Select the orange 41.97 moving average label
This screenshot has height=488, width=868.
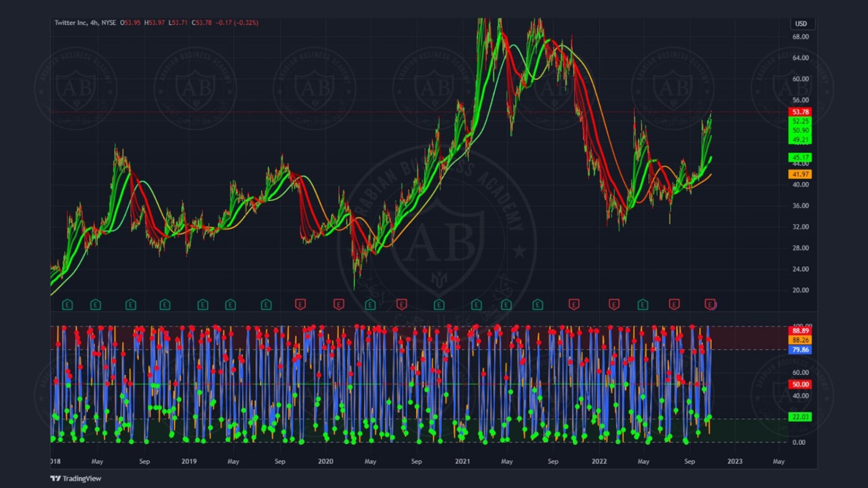800,174
